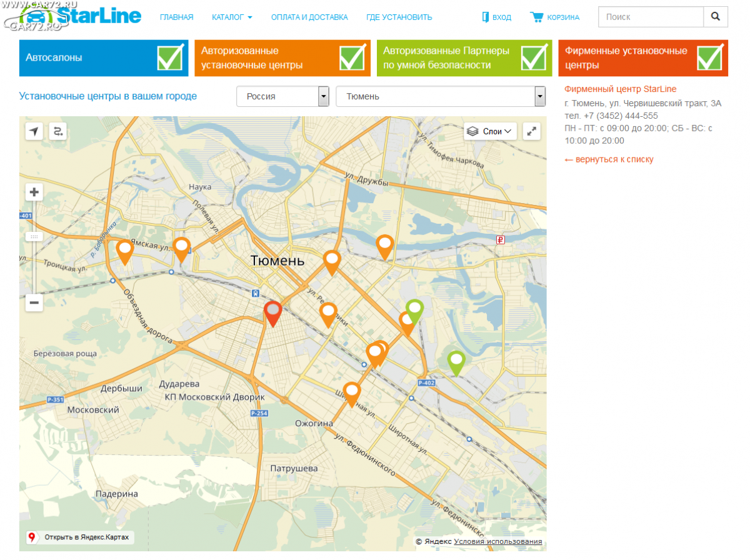
Task: Open the КОРЗИНА cart link
Action: tap(563, 17)
